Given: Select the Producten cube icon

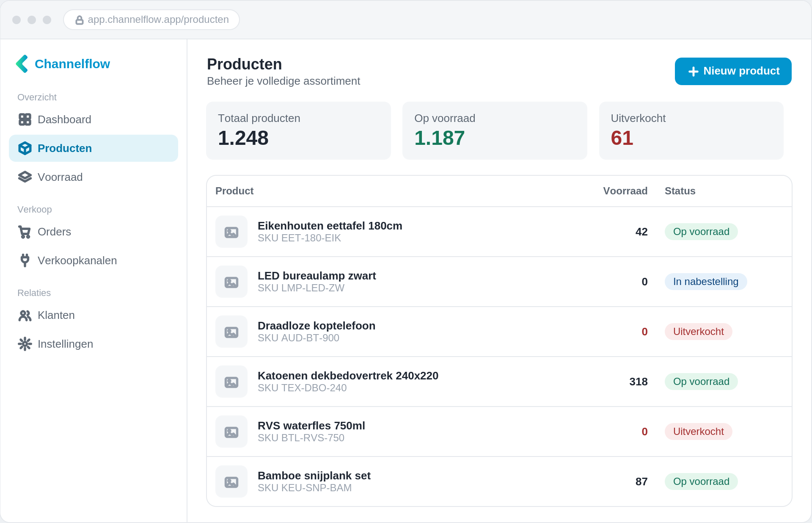Looking at the screenshot, I should [x=25, y=148].
